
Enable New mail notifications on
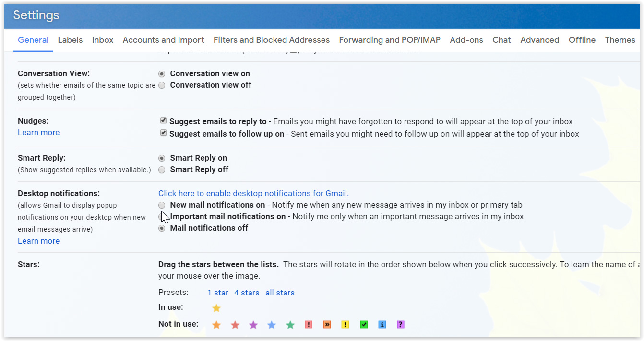tap(162, 205)
